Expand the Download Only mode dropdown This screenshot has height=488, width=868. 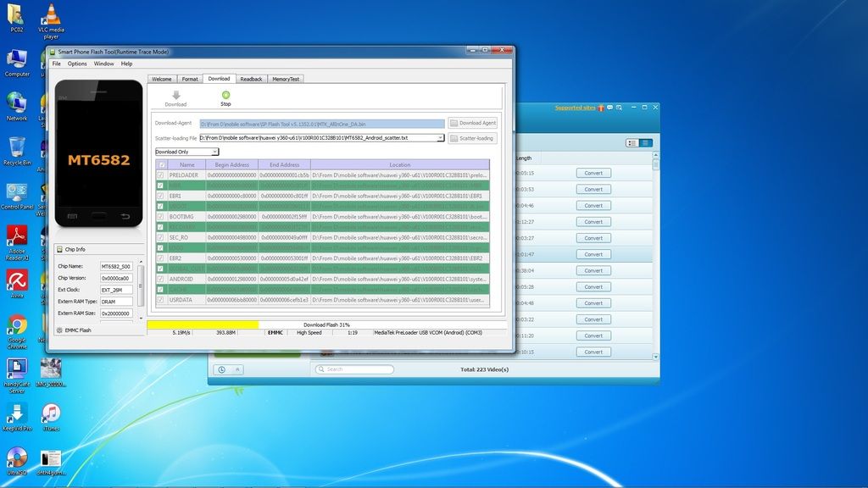coord(215,152)
